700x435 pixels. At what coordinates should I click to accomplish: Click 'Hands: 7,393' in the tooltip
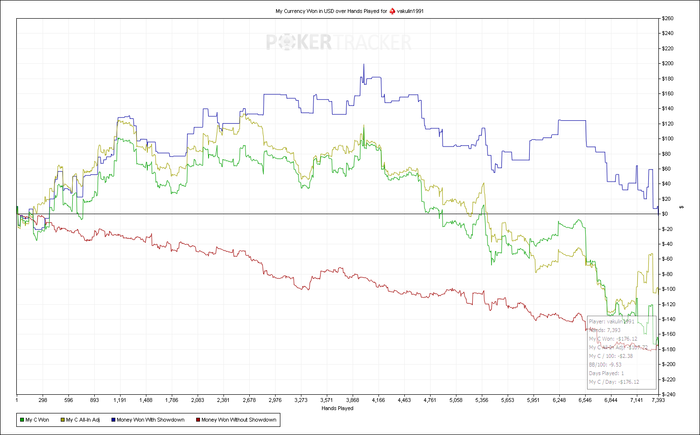(x=604, y=330)
